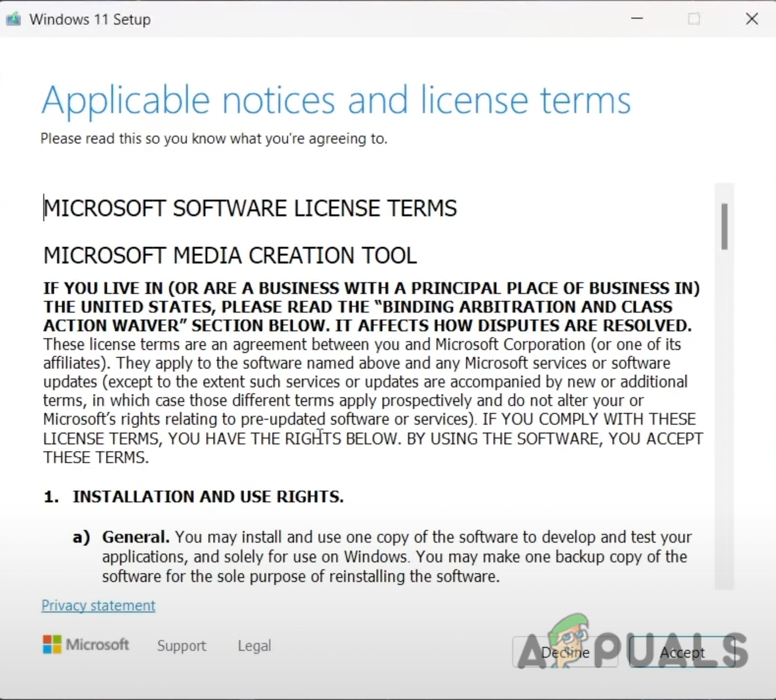This screenshot has height=700, width=776.
Task: Click the MICROSOFT MEDIA CREATION TOOL heading
Action: pyautogui.click(x=230, y=256)
